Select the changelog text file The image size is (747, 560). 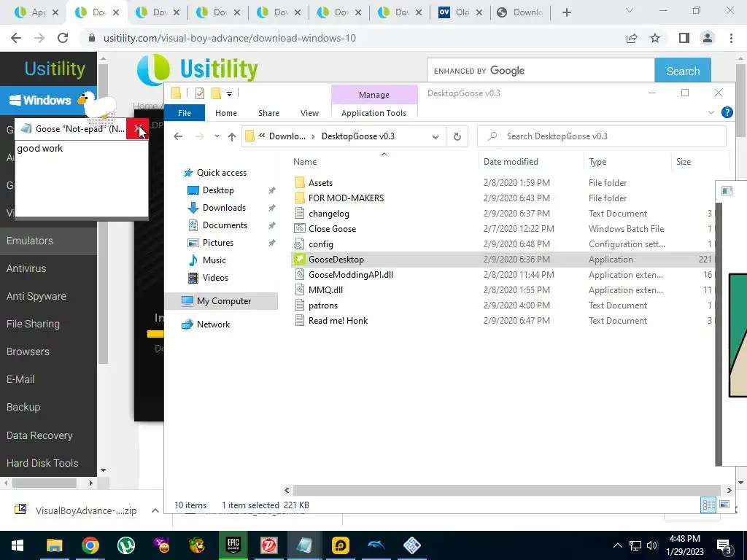(x=329, y=214)
